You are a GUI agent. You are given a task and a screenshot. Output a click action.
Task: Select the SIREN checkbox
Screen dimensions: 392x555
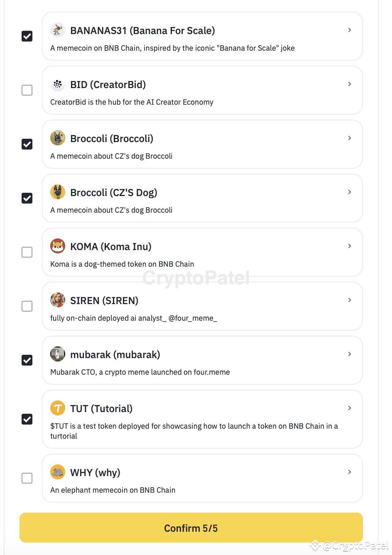point(27,306)
